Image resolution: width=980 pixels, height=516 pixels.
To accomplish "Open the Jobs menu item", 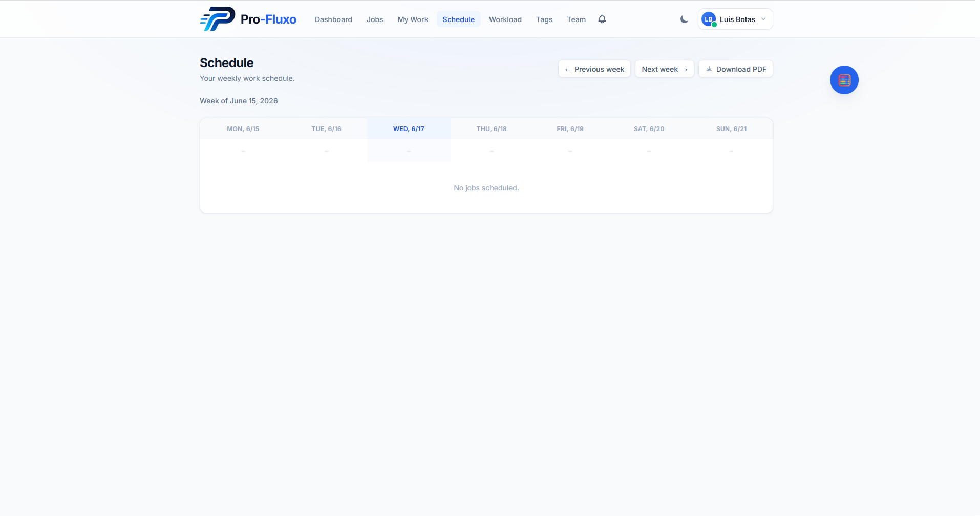I will point(375,19).
